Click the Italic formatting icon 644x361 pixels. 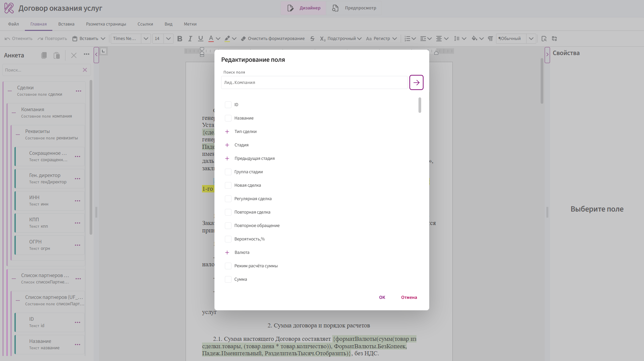coord(190,39)
